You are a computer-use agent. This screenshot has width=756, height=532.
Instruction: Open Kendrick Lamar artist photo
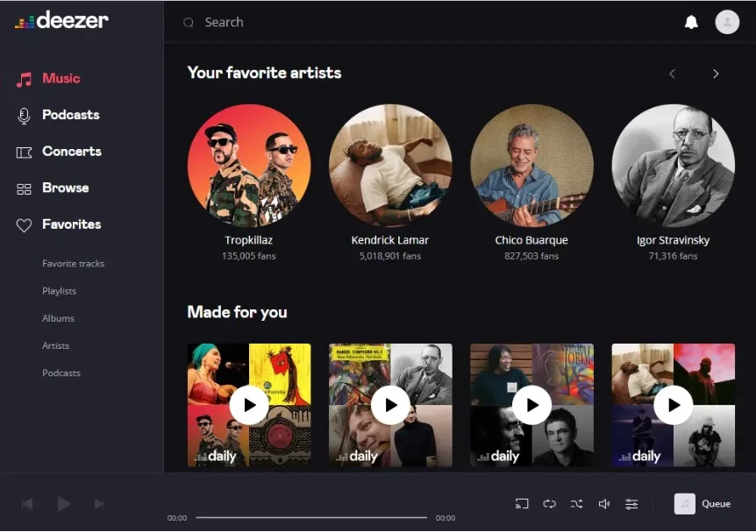tap(390, 166)
